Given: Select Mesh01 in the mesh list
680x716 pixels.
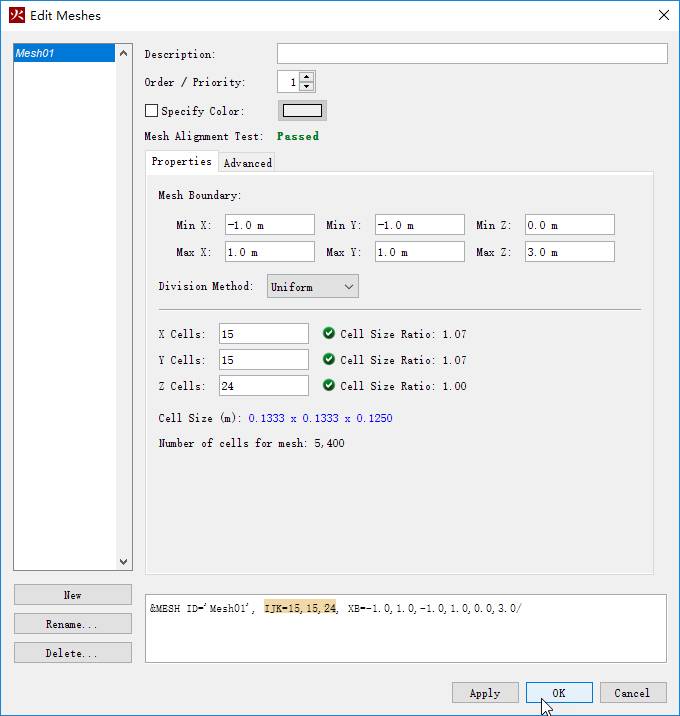Looking at the screenshot, I should pos(65,54).
